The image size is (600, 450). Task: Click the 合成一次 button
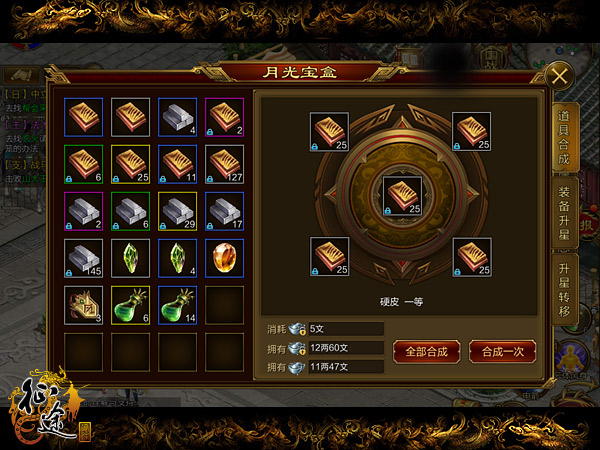tap(502, 352)
